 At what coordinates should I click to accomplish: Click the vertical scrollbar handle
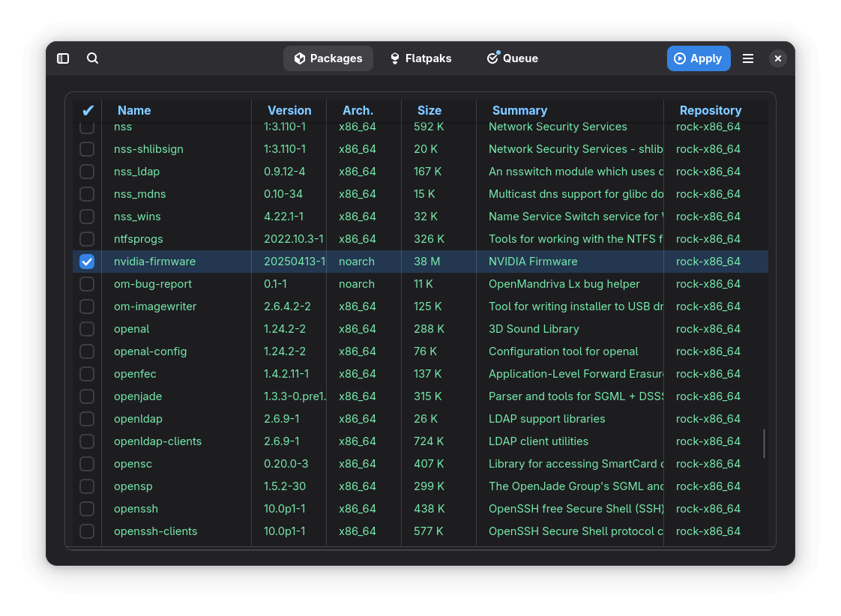764,444
